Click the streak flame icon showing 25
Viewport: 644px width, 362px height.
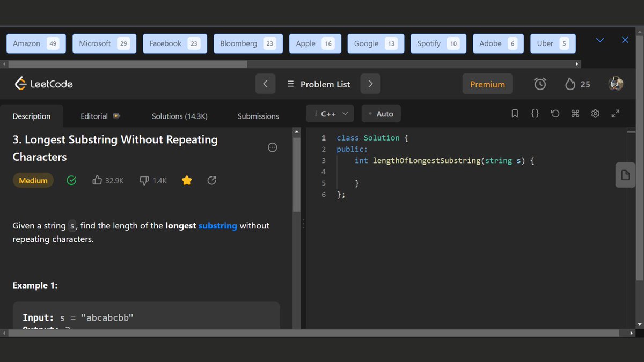click(570, 84)
